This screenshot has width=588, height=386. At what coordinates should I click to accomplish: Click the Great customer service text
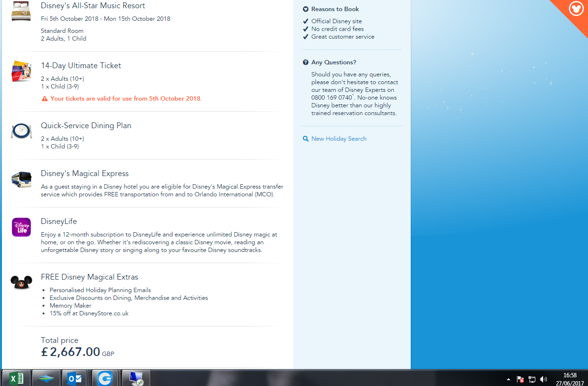343,37
